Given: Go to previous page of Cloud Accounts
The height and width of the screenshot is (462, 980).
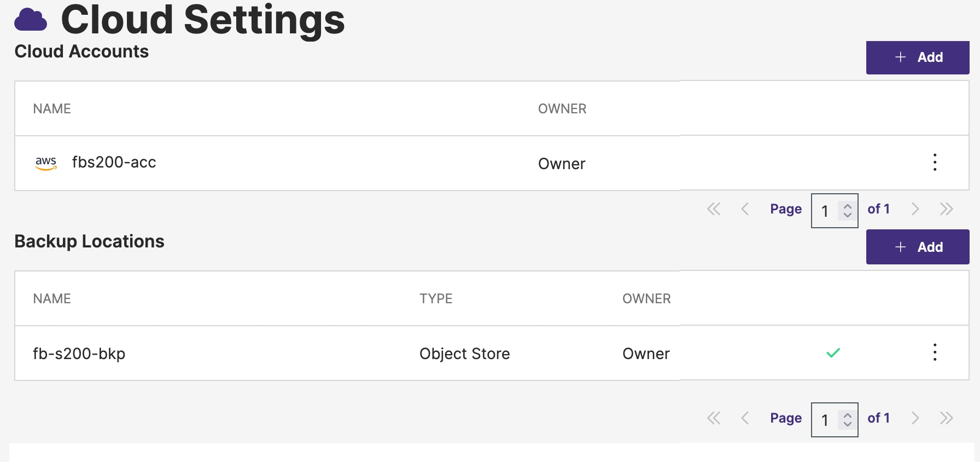Looking at the screenshot, I should 744,209.
